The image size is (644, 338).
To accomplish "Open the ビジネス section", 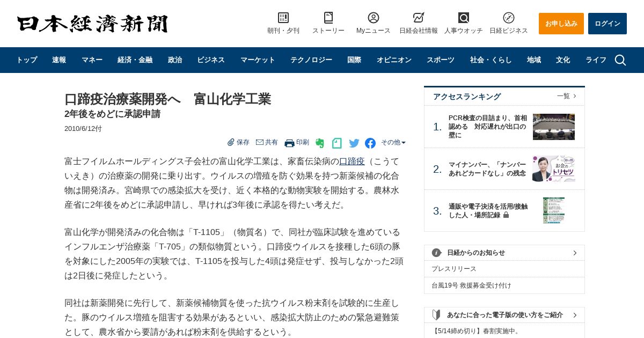I will pyautogui.click(x=211, y=60).
